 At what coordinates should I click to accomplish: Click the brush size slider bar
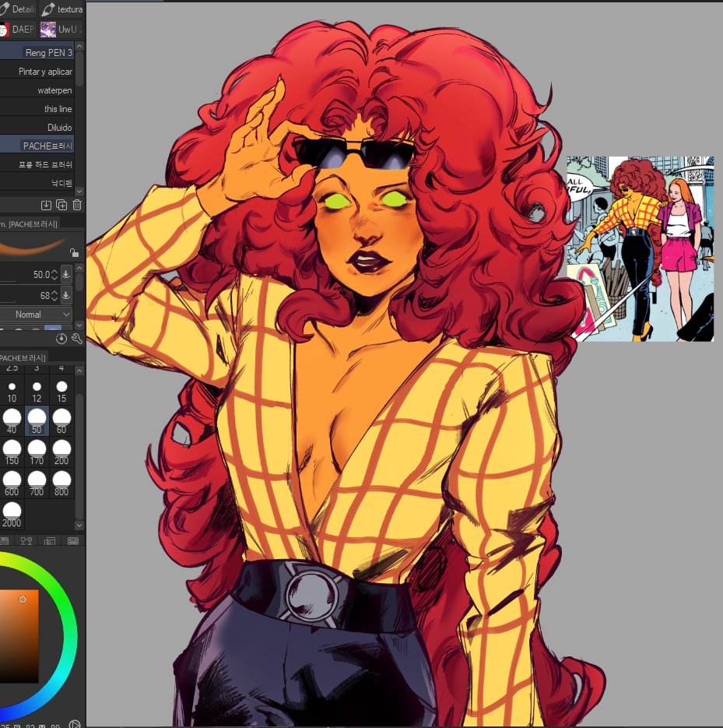(x=8, y=281)
